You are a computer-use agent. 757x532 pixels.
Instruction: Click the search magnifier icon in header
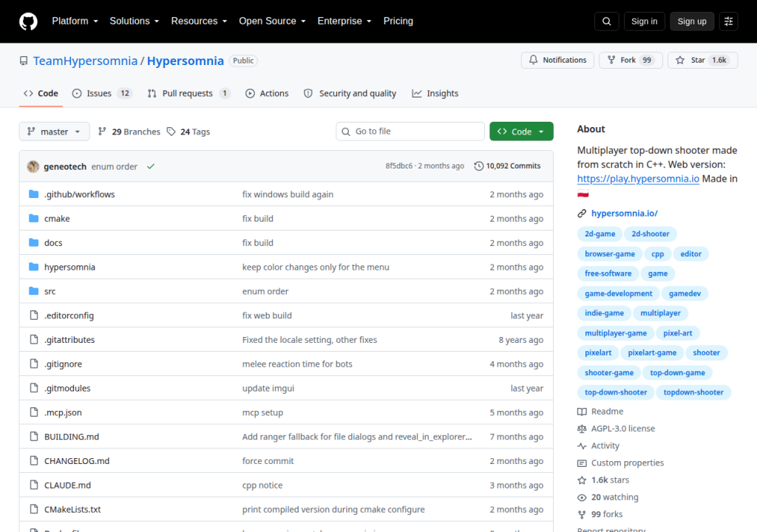607,21
